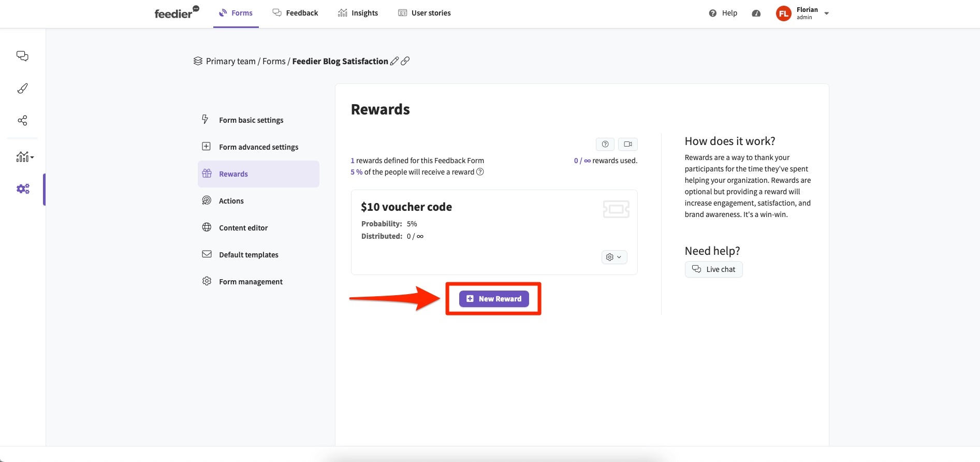Click the dashboard gauge icon in header
The height and width of the screenshot is (462, 980).
click(756, 13)
